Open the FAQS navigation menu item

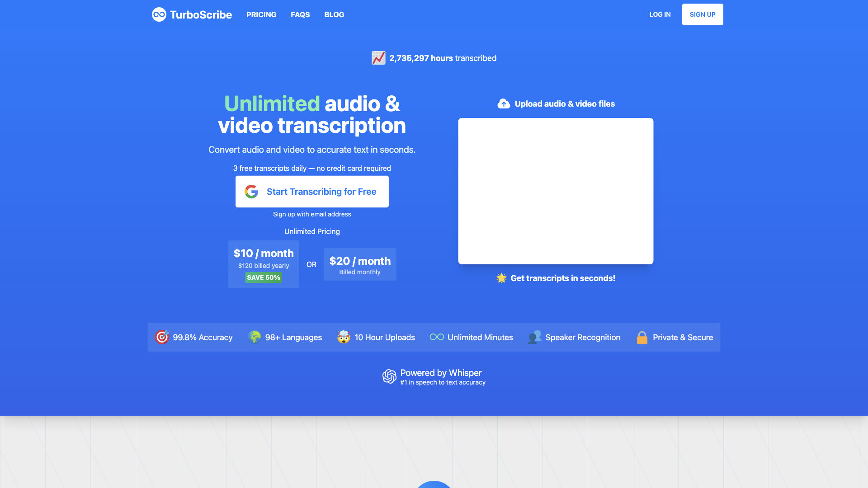(x=300, y=14)
